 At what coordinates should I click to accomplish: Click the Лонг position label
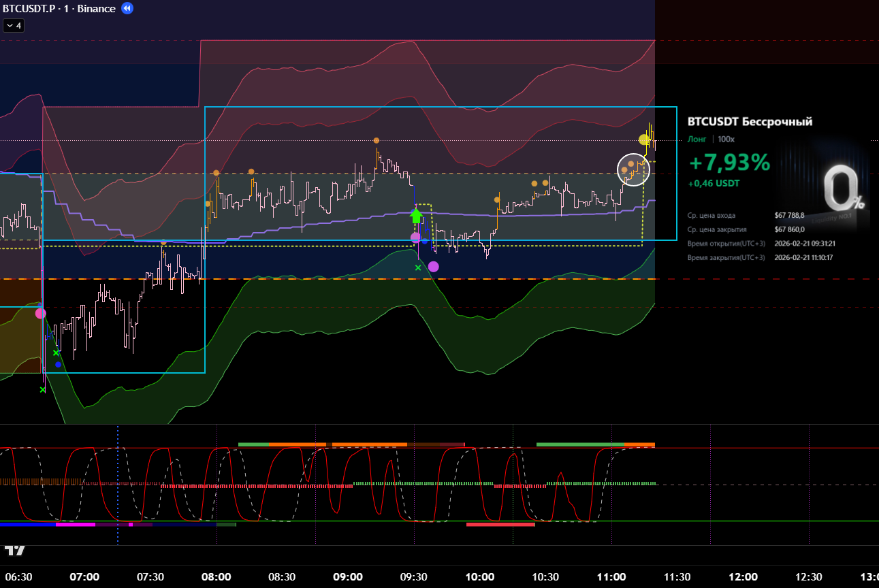697,139
